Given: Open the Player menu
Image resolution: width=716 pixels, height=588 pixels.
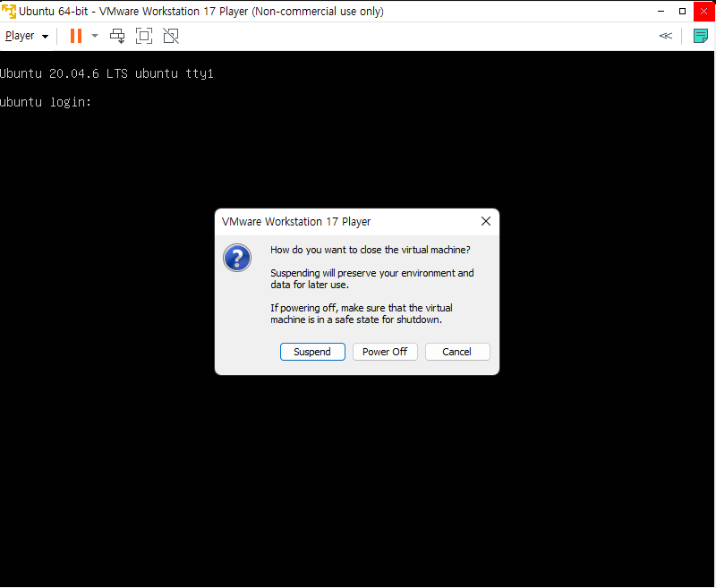Looking at the screenshot, I should (x=27, y=36).
